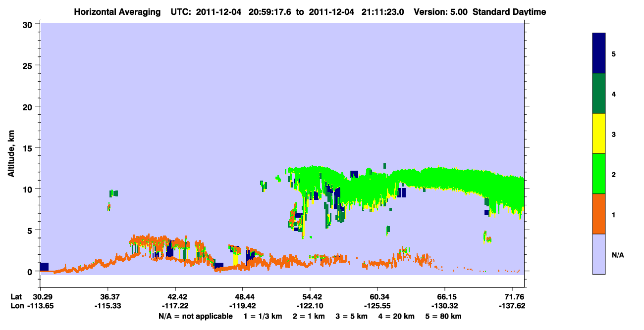
Task: Click the '3 = 5 km' legend text
Action: (x=352, y=316)
